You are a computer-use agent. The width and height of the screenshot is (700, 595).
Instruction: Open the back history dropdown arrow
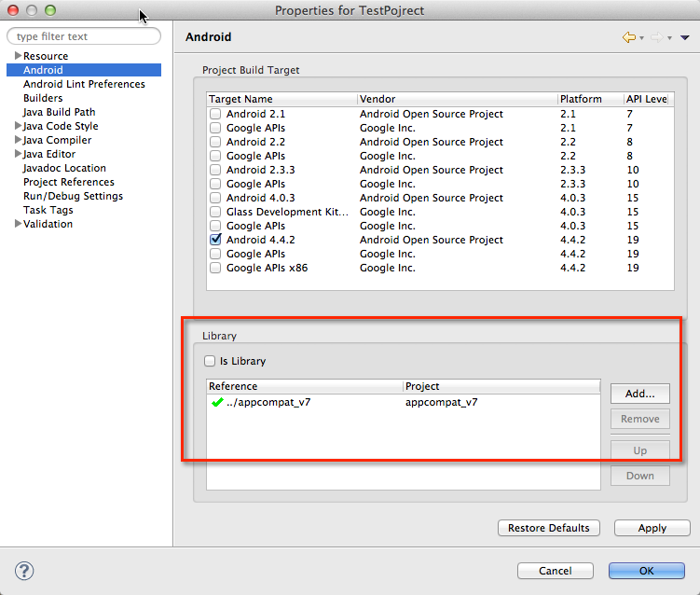point(642,38)
